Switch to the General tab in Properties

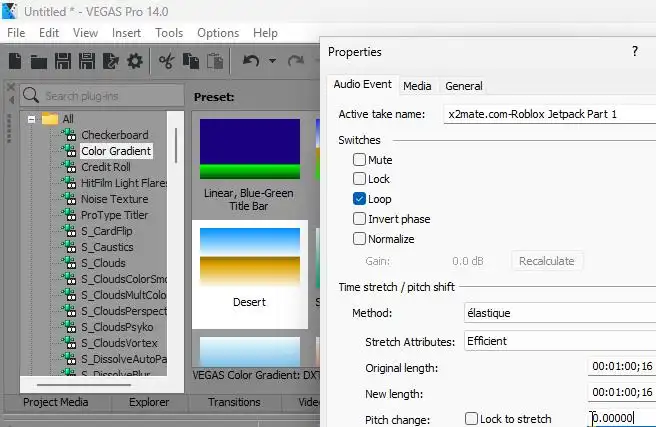(464, 86)
